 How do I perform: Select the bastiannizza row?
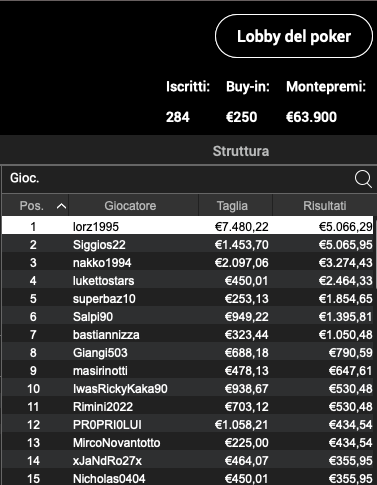[x=188, y=335]
